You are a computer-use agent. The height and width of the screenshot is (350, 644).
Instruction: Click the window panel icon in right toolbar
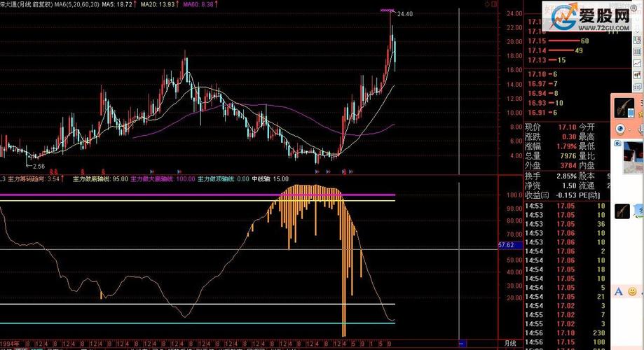pos(638,87)
